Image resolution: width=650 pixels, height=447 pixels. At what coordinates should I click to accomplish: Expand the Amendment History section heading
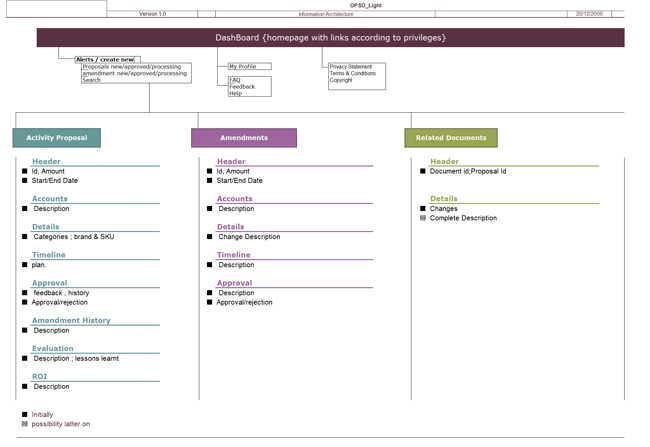(x=71, y=321)
